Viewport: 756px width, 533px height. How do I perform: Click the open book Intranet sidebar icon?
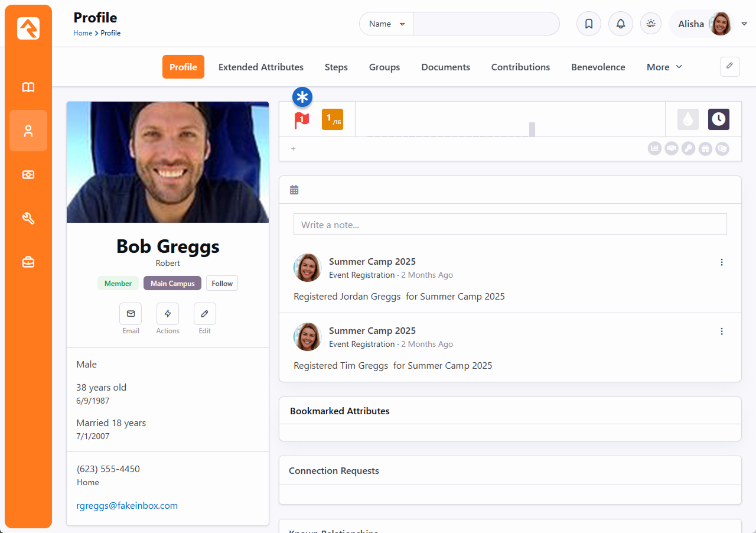point(28,87)
